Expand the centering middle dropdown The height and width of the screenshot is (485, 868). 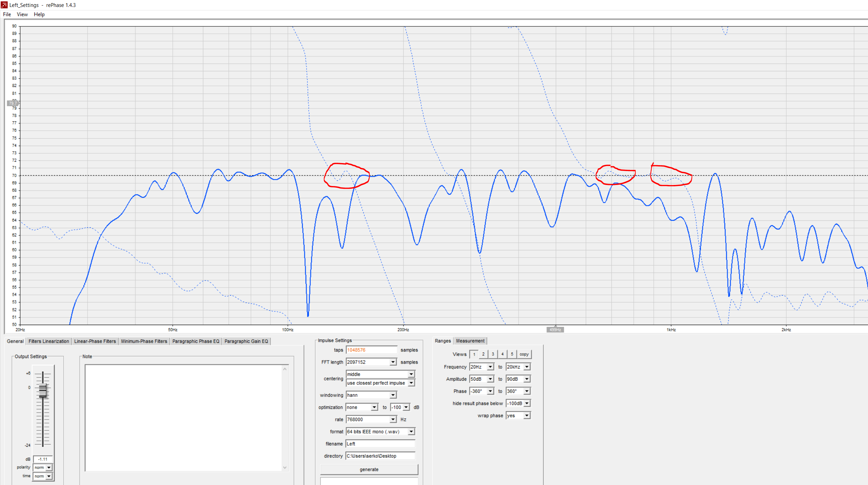click(411, 374)
